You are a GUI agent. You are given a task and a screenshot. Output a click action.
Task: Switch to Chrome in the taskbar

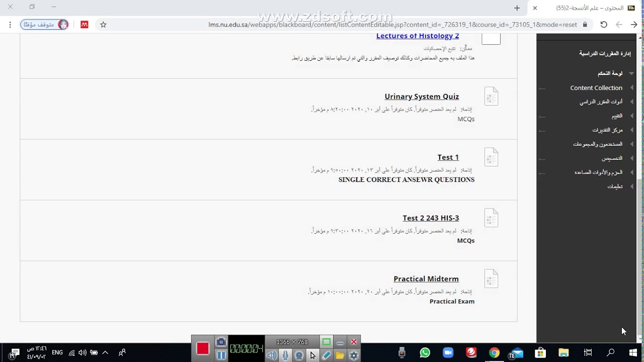pos(494,353)
